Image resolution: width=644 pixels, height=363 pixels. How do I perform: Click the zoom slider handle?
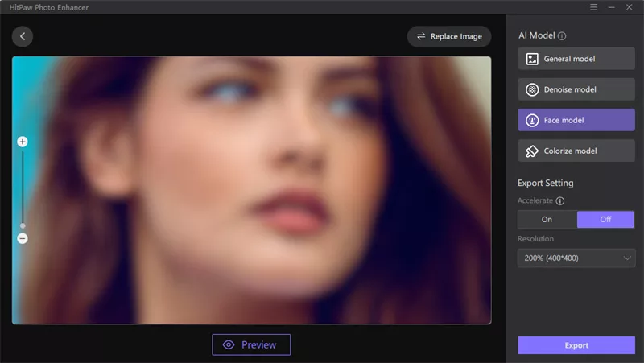point(23,226)
